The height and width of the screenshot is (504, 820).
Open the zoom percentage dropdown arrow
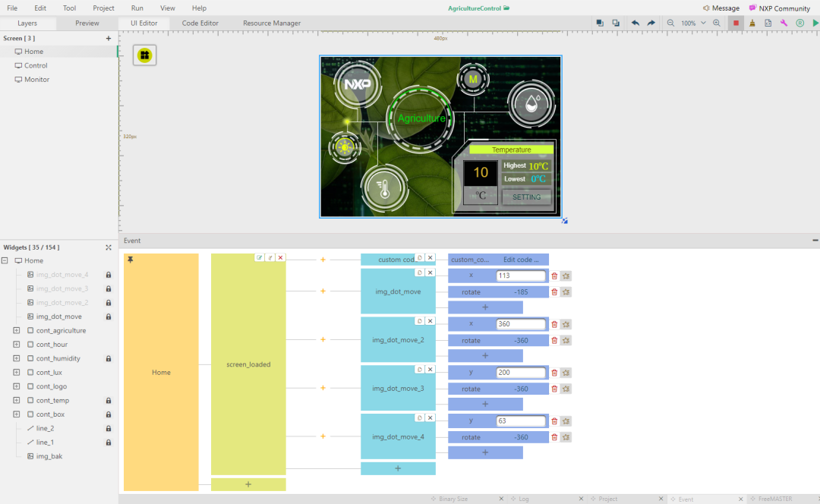pos(703,23)
